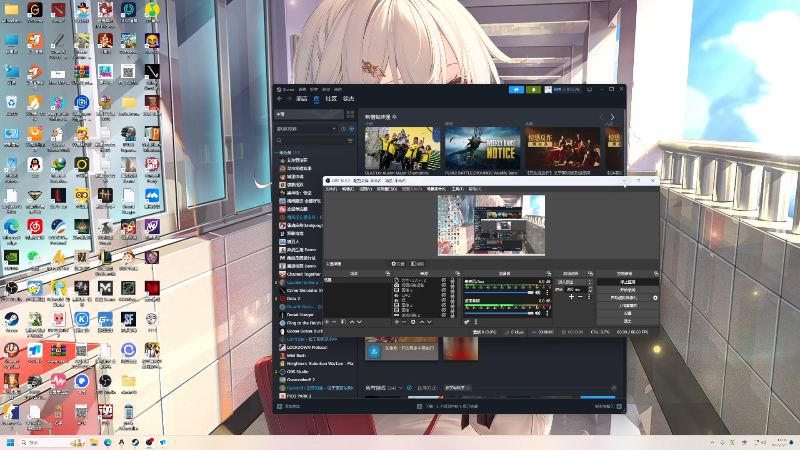
Task: Add a new source in OBS sources panel
Action: (396, 322)
